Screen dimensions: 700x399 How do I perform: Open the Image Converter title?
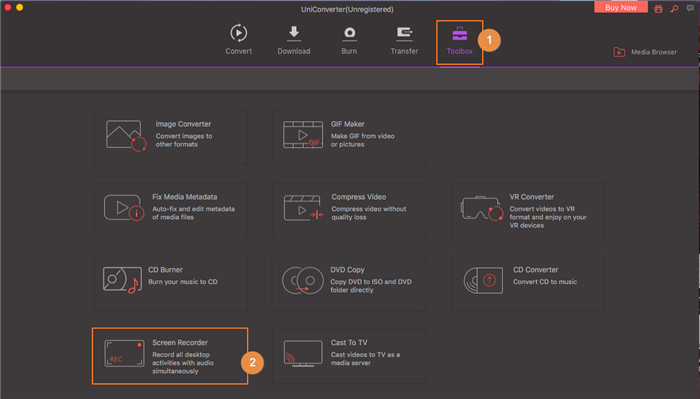point(183,124)
